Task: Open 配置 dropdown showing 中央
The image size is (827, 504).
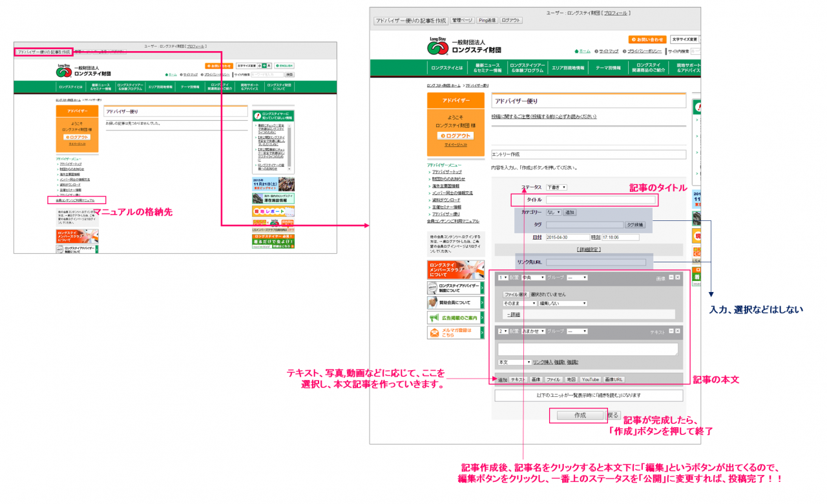Action: [x=533, y=278]
